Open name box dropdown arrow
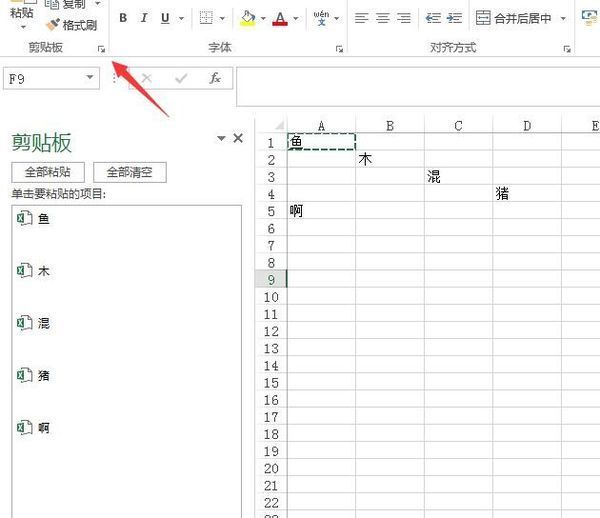Screen dimensions: 600x518 [x=90, y=78]
